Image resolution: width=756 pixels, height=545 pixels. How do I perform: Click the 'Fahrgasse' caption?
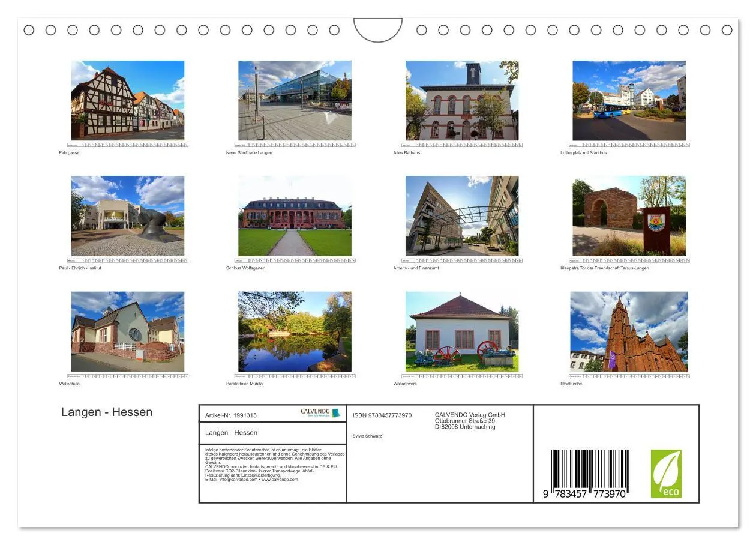[x=69, y=153]
